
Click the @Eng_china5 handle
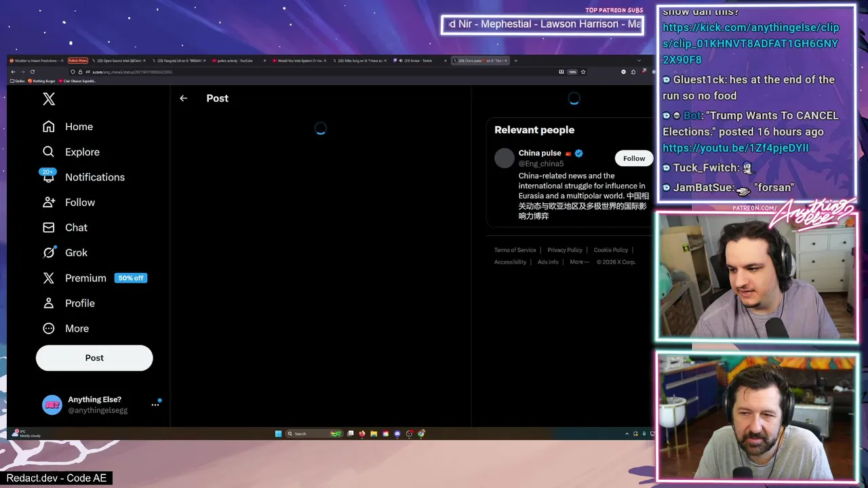[x=541, y=163]
